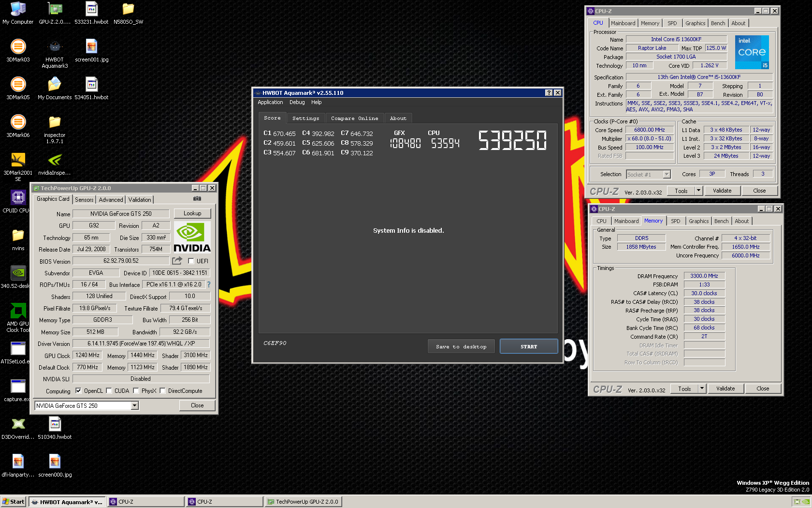Open the inspector 1.9.7.1 folder
Viewport: 812px width, 508px height.
click(x=55, y=129)
